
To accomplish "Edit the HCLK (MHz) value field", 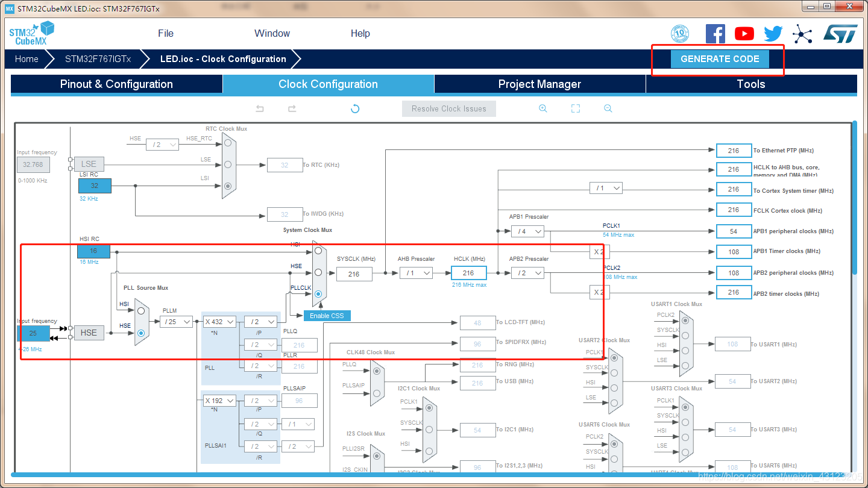I will pos(468,273).
